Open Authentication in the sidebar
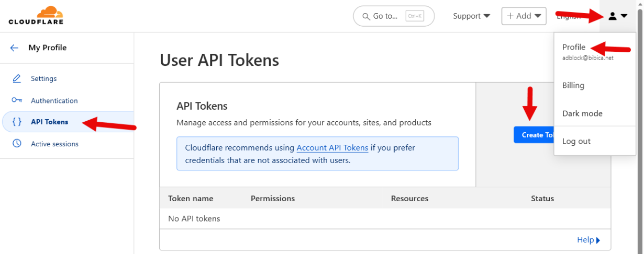This screenshot has height=254, width=644. [x=54, y=100]
